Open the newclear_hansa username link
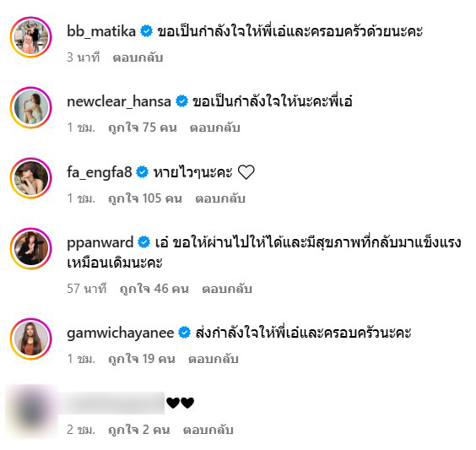The width and height of the screenshot is (476, 450). point(119,101)
